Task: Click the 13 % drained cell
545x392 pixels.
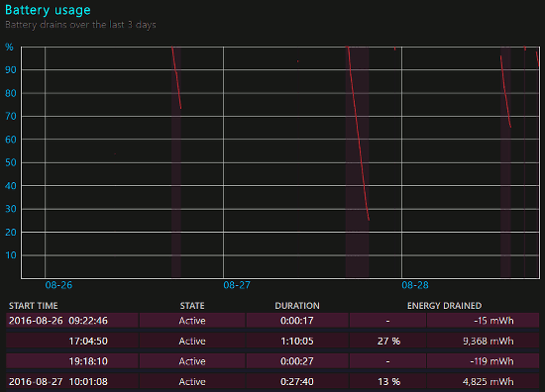Action: [x=388, y=381]
